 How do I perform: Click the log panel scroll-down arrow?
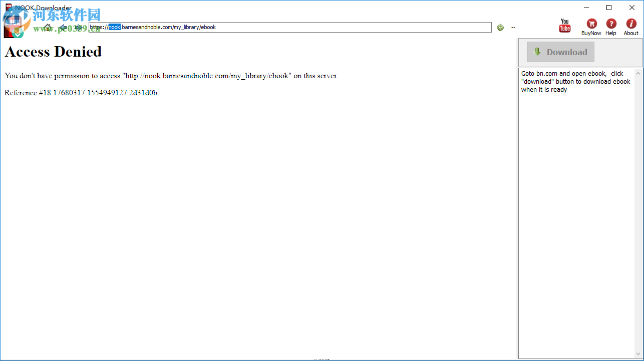[638, 353]
